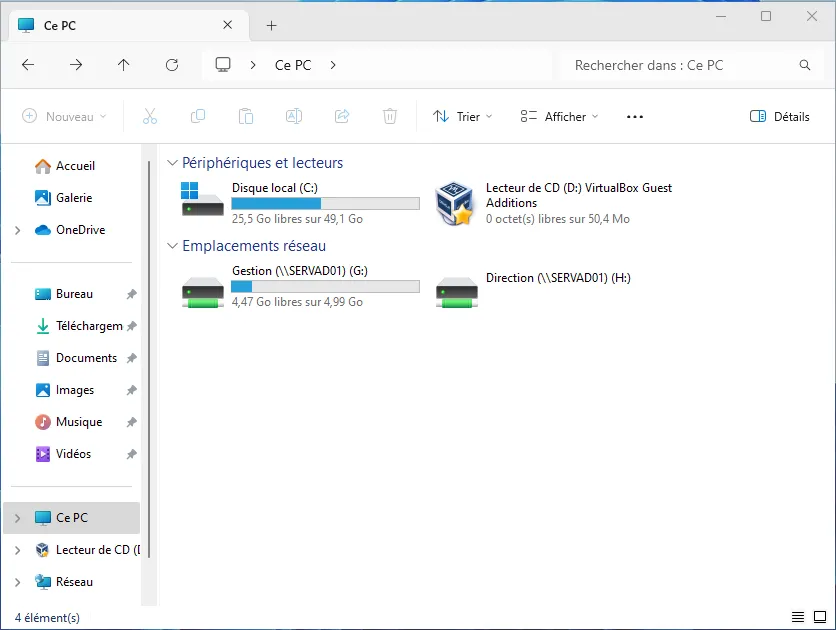Click the Rechercher dans Ce PC search field
836x630 pixels.
(x=680, y=65)
